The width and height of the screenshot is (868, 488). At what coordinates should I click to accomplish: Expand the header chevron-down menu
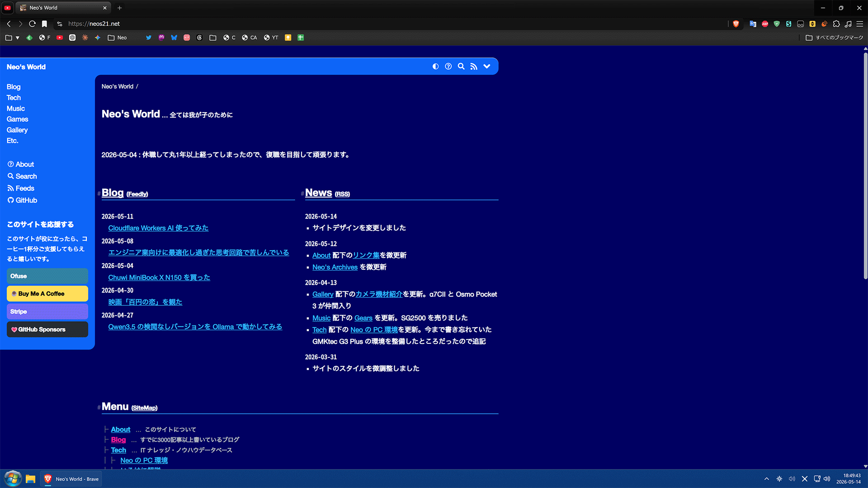tap(486, 66)
